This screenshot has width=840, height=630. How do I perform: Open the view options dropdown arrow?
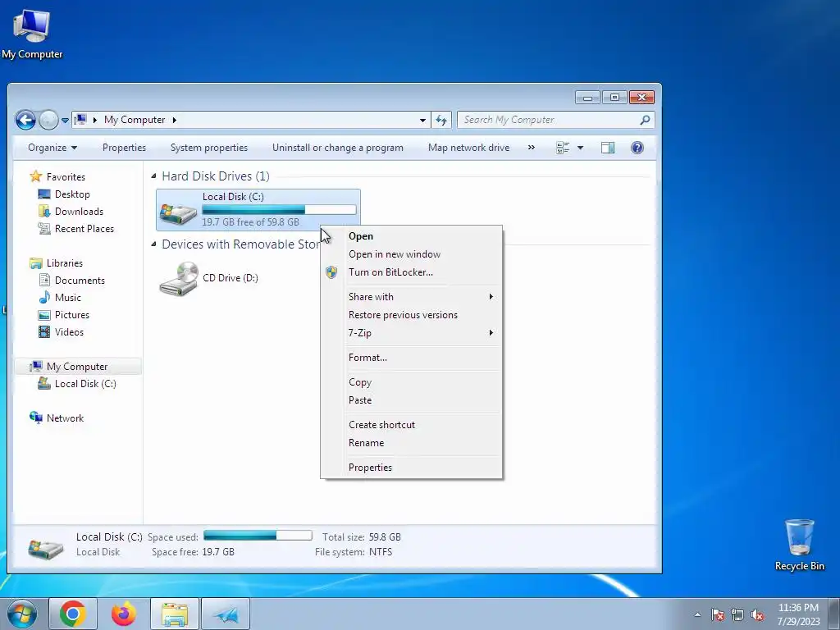(x=580, y=148)
